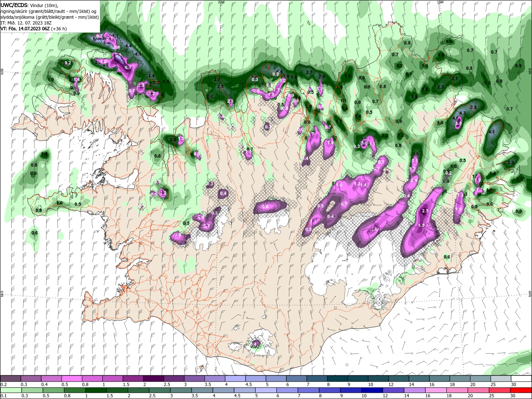Select bright pink 0.5 swatch in snow legend row

pyautogui.click(x=71, y=379)
